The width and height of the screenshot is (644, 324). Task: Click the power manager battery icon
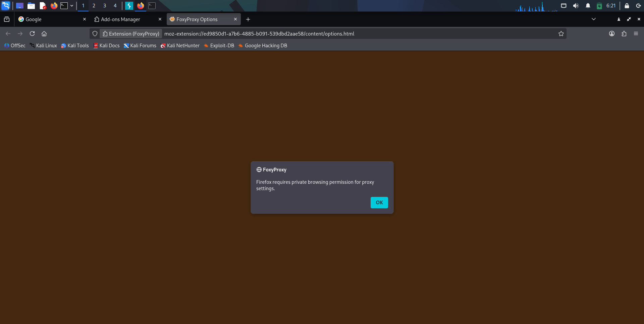(599, 6)
